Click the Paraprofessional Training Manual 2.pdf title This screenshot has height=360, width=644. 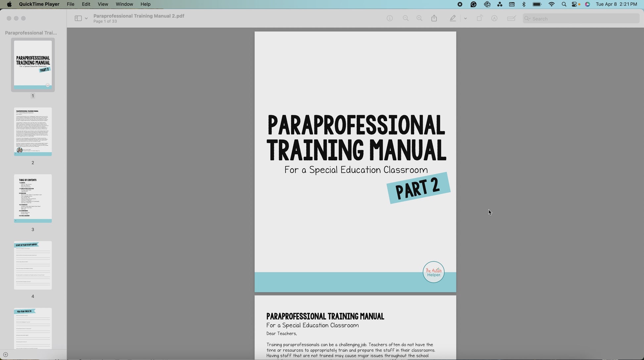coord(139,16)
